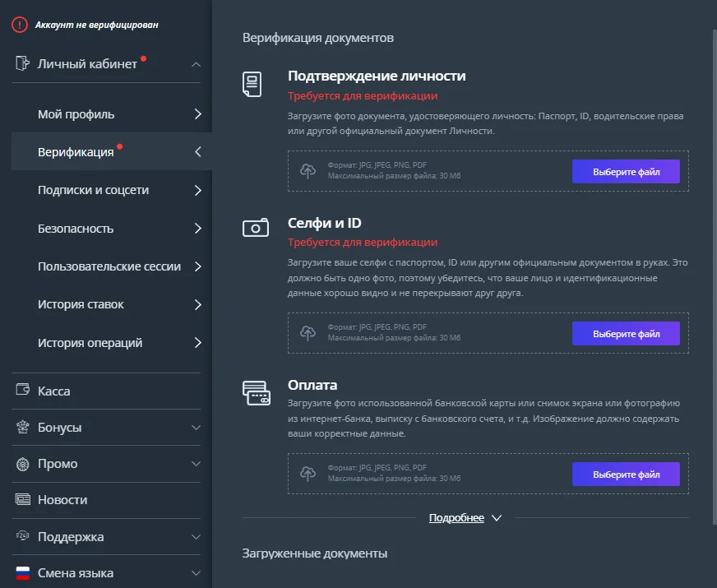Click the Личный кабинет door icon

[x=22, y=63]
